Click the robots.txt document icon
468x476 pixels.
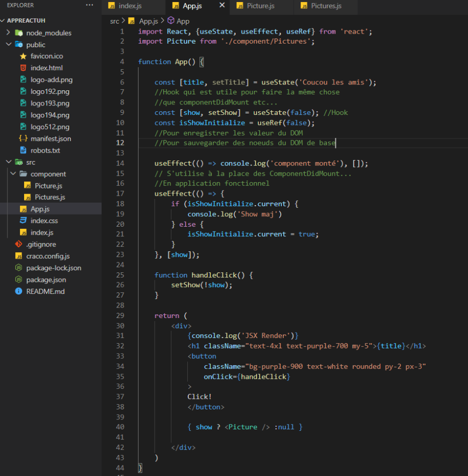pyautogui.click(x=24, y=150)
